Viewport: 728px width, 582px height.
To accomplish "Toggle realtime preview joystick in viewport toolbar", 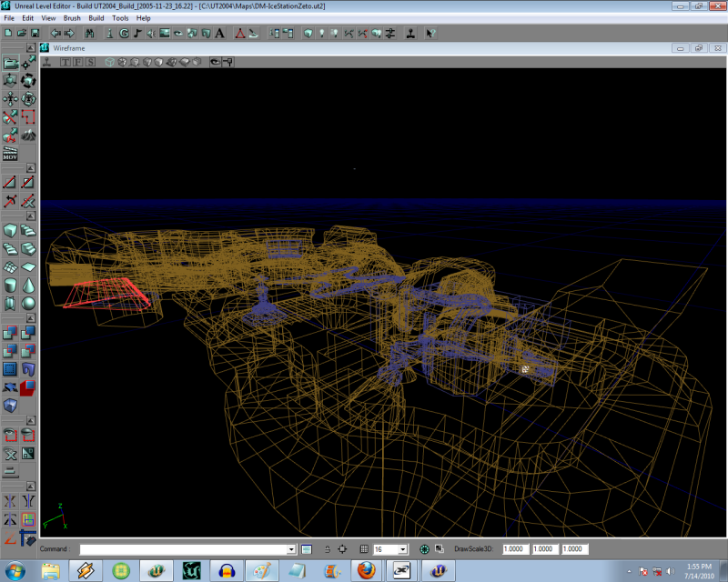I will pyautogui.click(x=47, y=62).
